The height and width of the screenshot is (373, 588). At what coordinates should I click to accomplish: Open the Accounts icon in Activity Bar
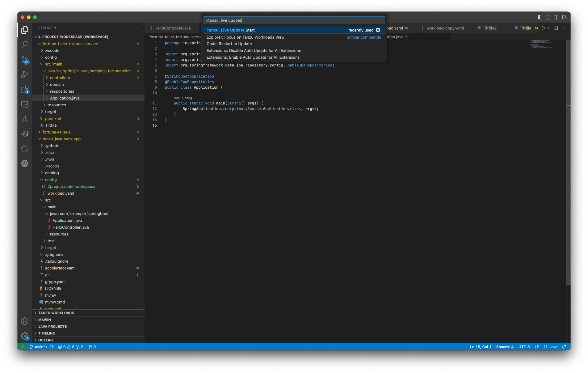(x=25, y=321)
